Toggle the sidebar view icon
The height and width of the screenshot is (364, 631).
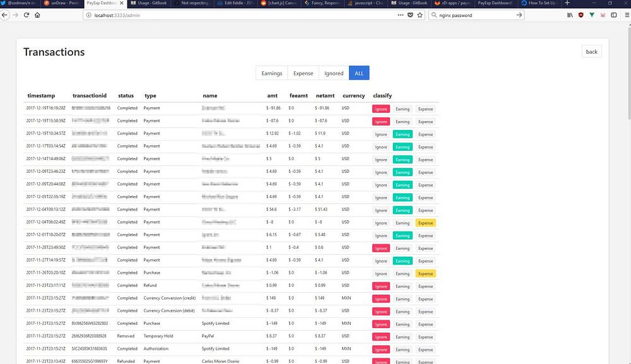point(614,15)
